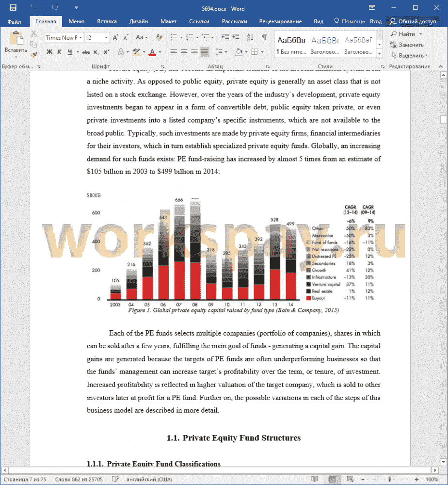Expand the numbered list options
Image resolution: width=448 pixels, height=485 pixels.
[x=197, y=38]
